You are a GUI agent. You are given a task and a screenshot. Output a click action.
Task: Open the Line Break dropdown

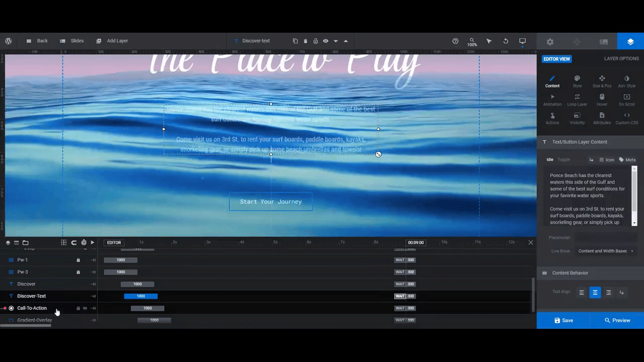(x=606, y=251)
